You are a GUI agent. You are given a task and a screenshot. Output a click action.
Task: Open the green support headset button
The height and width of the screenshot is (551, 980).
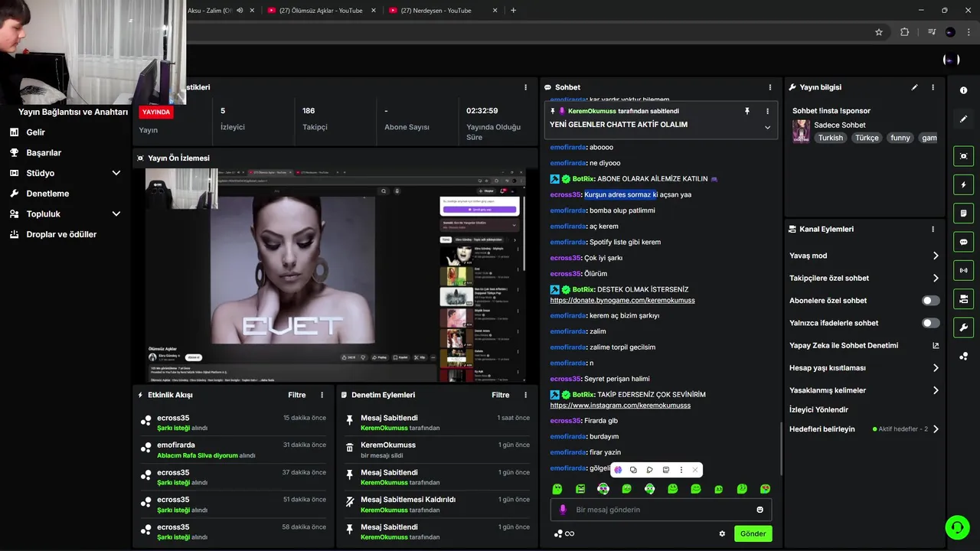pos(957,527)
